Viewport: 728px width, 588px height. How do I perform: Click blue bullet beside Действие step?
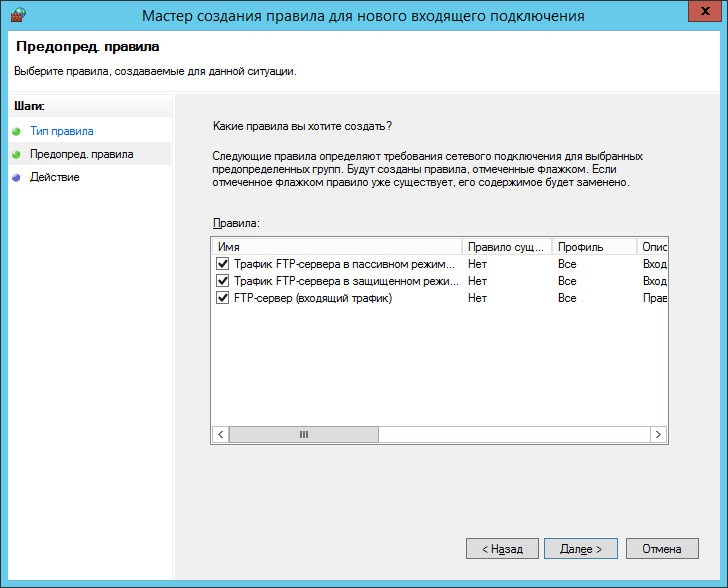point(17,177)
